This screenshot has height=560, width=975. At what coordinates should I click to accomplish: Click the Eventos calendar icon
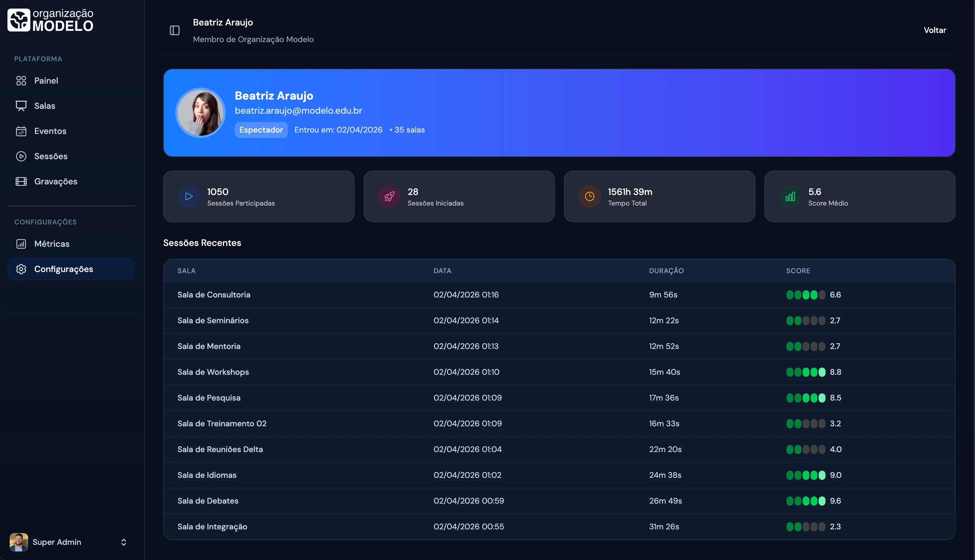coord(21,131)
